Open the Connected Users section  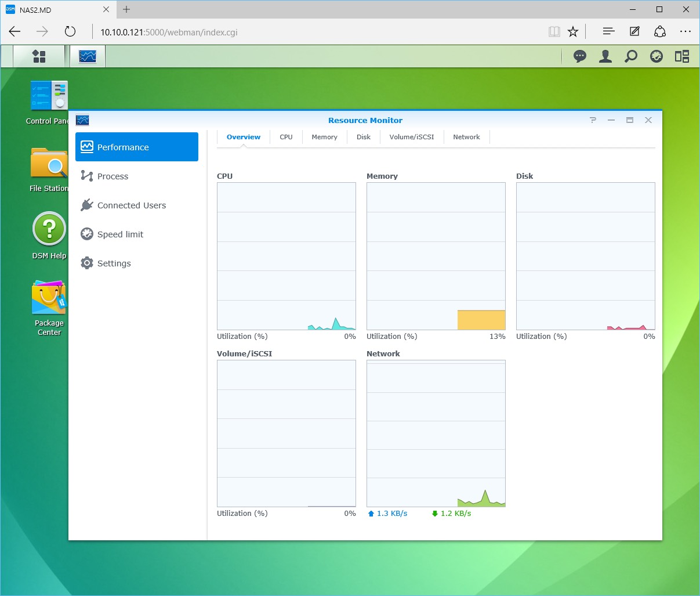coord(137,205)
